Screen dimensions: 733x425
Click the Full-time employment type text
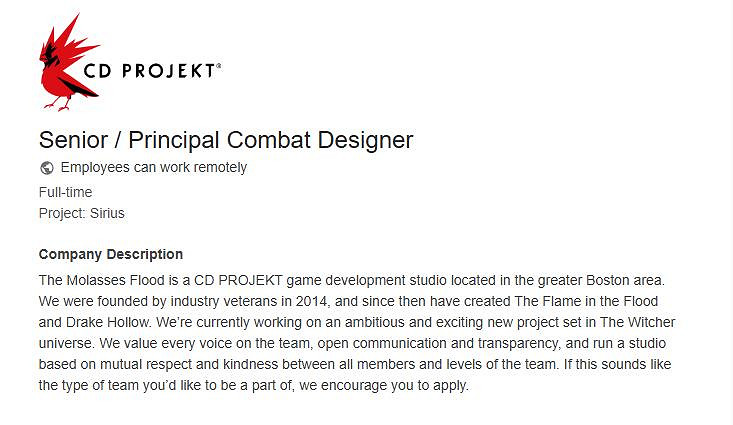(x=65, y=191)
